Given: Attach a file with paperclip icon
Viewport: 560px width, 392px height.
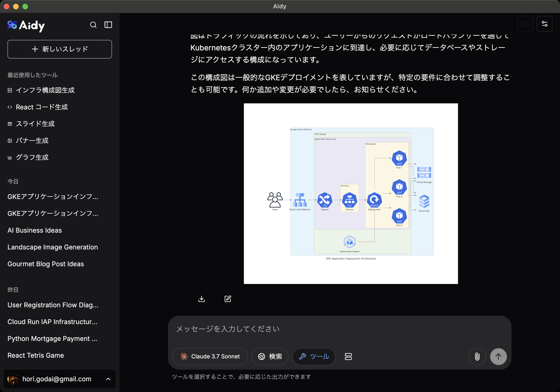Looking at the screenshot, I should point(477,357).
